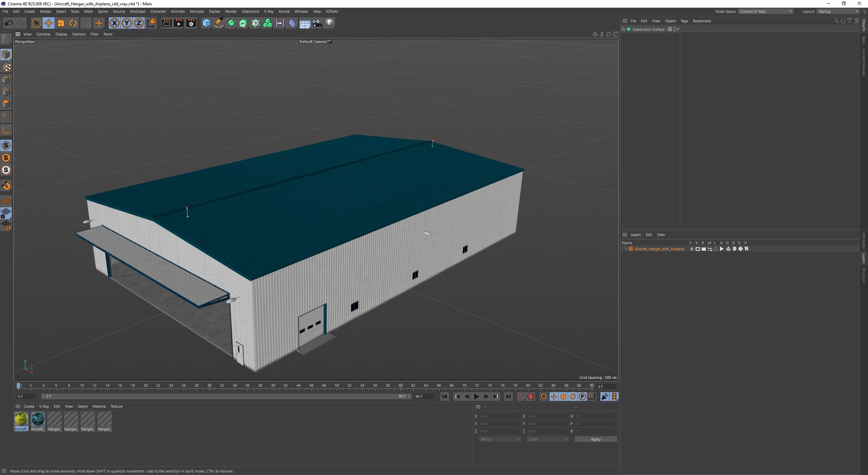Select the Scale tool in top toolbar
The height and width of the screenshot is (475, 868).
pyautogui.click(x=61, y=23)
